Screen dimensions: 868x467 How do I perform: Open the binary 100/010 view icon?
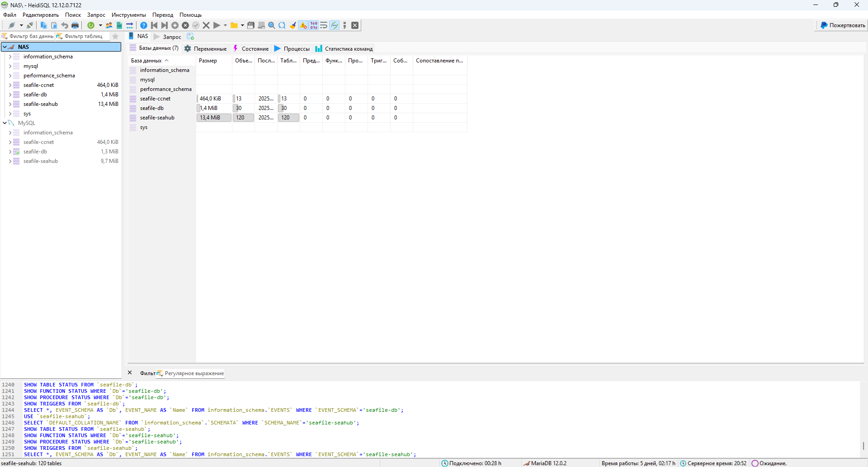pos(313,25)
